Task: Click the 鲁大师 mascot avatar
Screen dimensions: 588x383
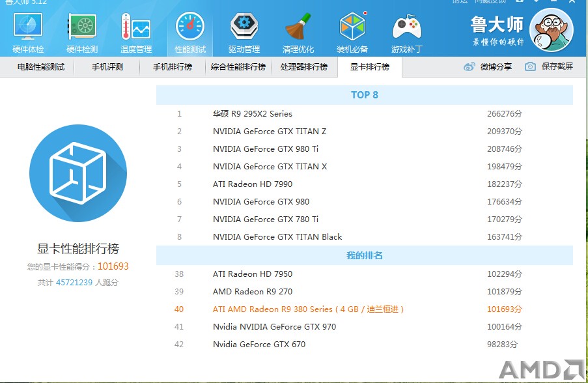Action: coord(552,30)
